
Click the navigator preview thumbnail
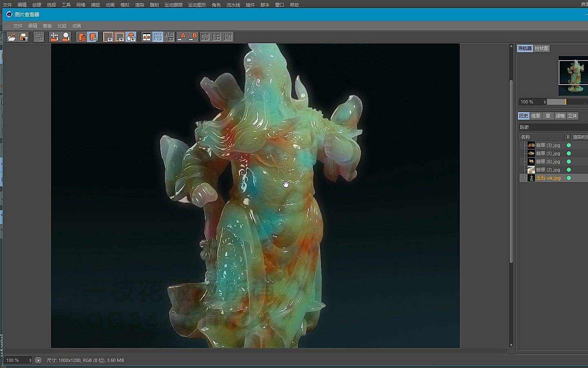pyautogui.click(x=573, y=76)
